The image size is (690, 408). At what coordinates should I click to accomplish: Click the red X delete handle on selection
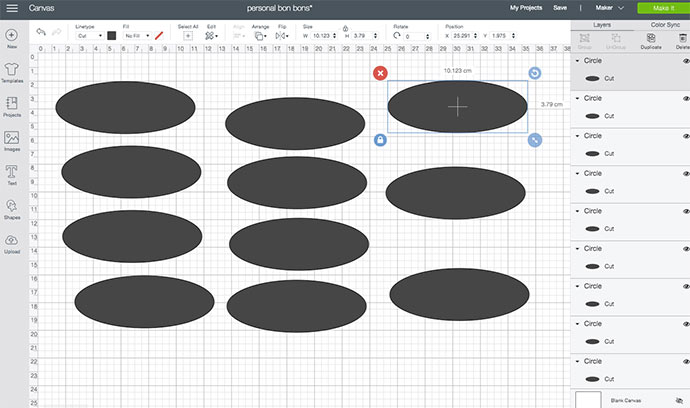pyautogui.click(x=380, y=73)
